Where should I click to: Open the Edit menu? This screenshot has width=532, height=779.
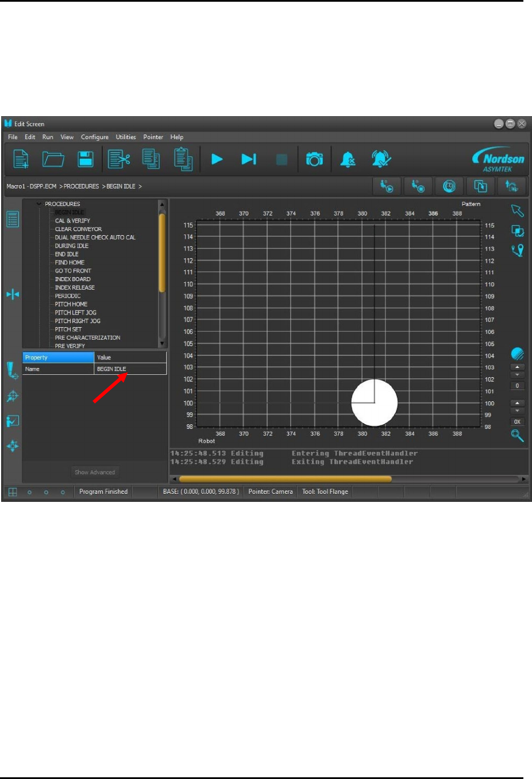(x=30, y=137)
